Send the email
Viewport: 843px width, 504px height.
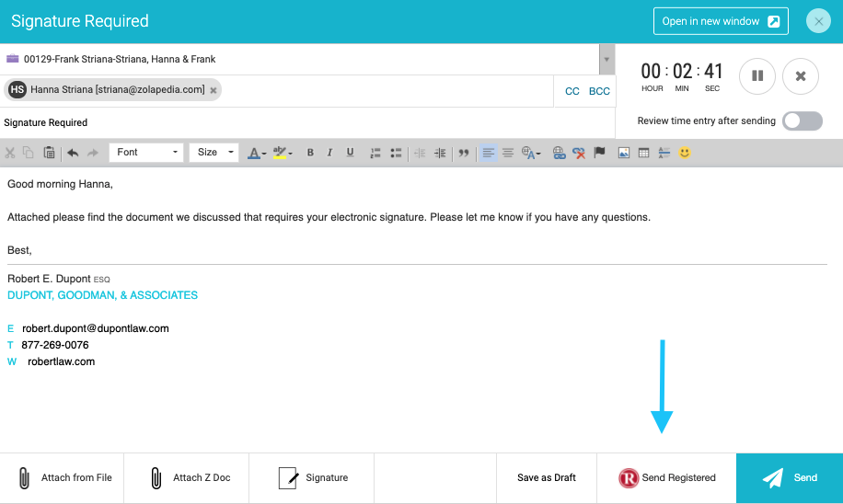click(790, 477)
